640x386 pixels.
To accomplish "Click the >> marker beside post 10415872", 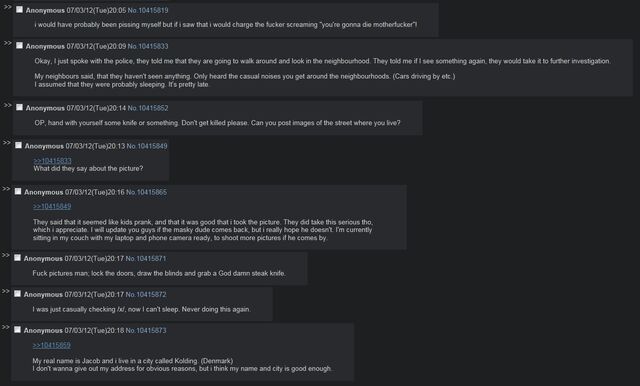I will pyautogui.click(x=6, y=291).
